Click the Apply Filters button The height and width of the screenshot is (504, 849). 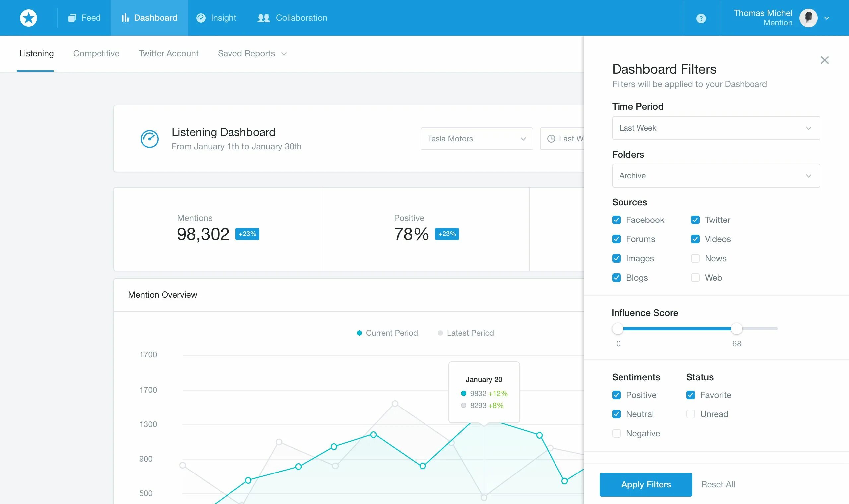coord(646,484)
